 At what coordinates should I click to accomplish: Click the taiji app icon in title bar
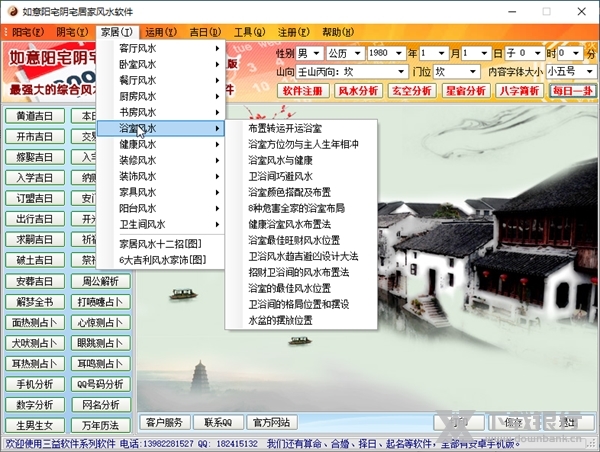(x=13, y=11)
